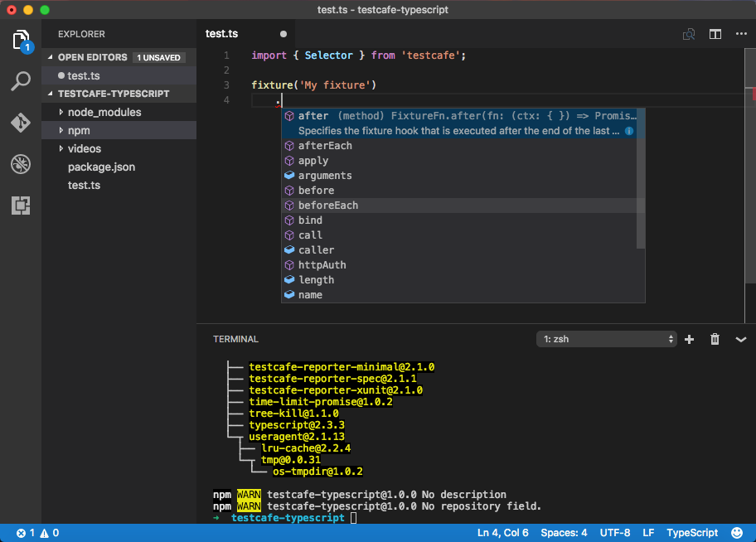Viewport: 756px width, 542px height.
Task: Click the autocomplete list scrollbar
Action: tap(640, 178)
